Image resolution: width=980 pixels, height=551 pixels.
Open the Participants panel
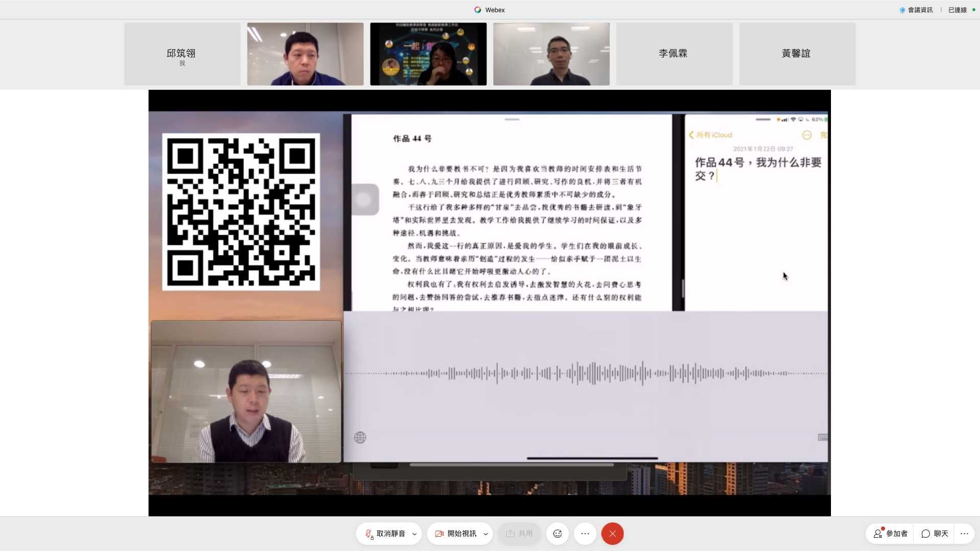(891, 534)
